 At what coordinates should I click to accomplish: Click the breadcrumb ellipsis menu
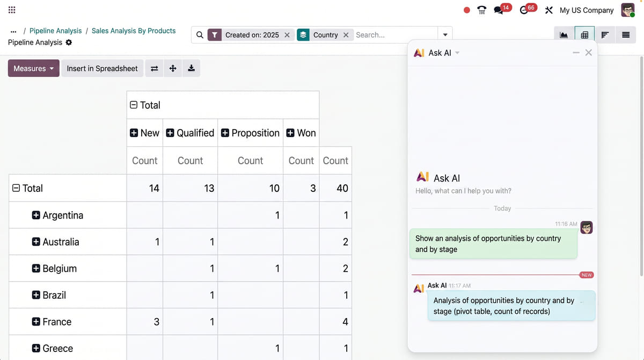coord(13,31)
